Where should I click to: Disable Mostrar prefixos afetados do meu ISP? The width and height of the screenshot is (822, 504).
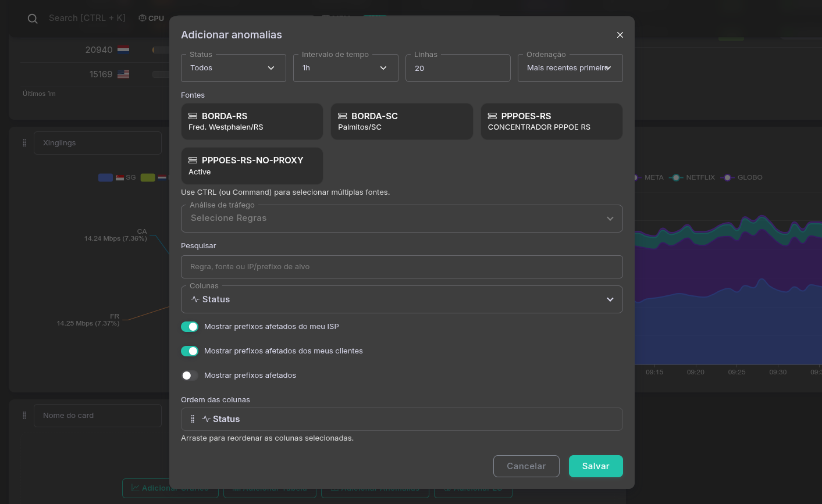[190, 327]
